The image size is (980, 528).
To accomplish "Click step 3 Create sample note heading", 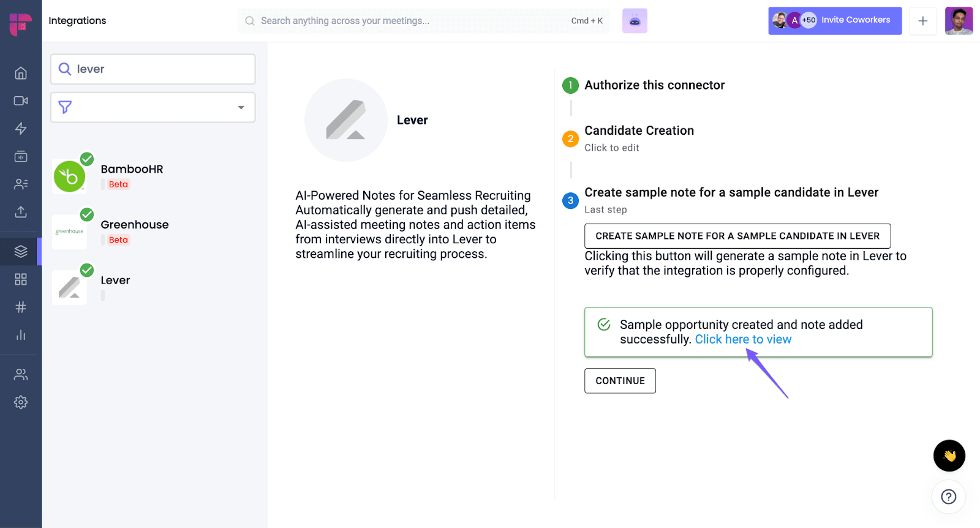I will [731, 192].
